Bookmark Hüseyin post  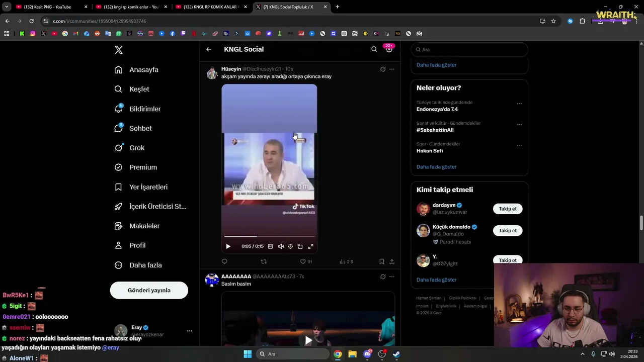pos(382,261)
